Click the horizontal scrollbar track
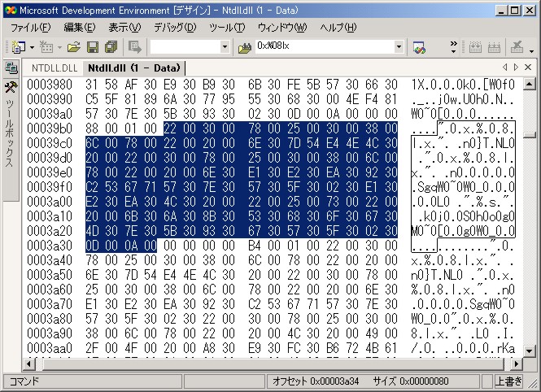Image resolution: width=541 pixels, height=392 pixels. point(273,364)
